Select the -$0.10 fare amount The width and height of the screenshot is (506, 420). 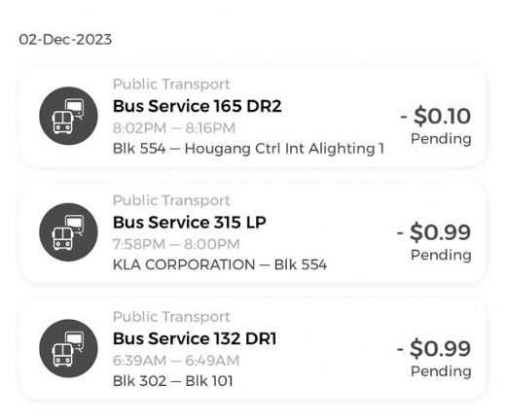(435, 116)
